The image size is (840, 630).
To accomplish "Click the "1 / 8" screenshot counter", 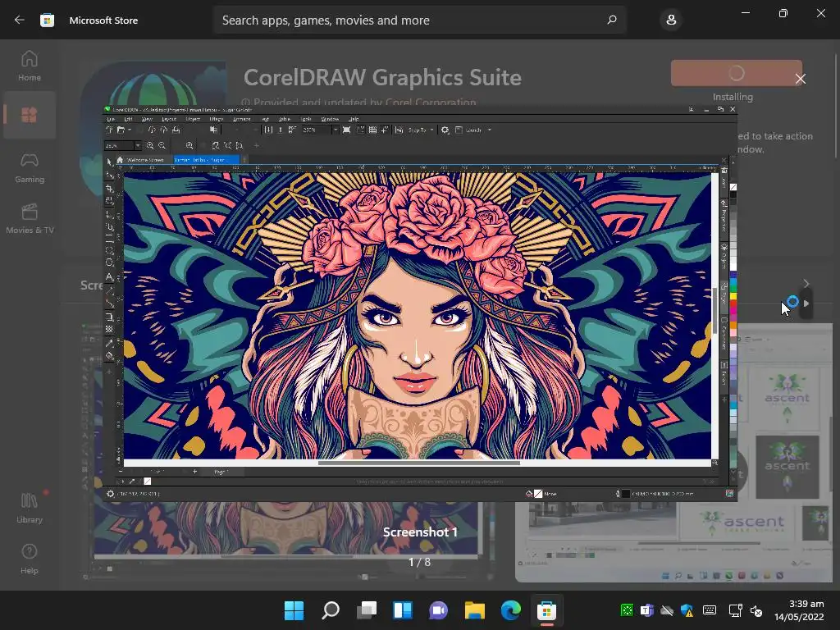I will (x=420, y=562).
